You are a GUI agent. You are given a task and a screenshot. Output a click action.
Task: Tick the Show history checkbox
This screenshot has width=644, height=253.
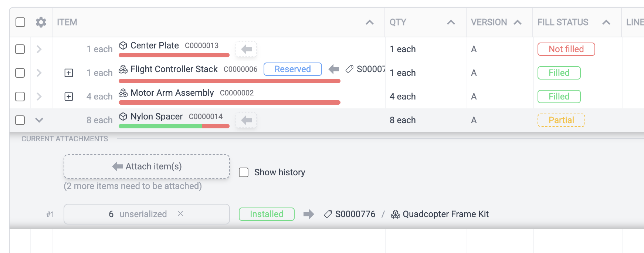pyautogui.click(x=244, y=172)
